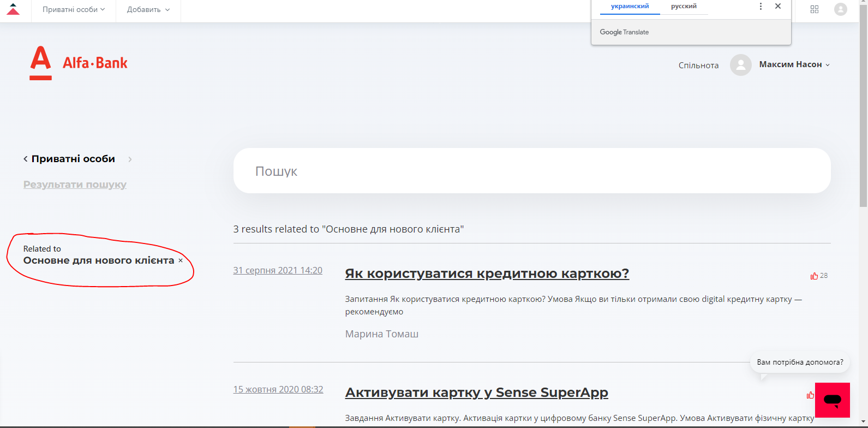Switch to русский tab in Translate
Viewport: 868px width, 428px height.
point(684,7)
